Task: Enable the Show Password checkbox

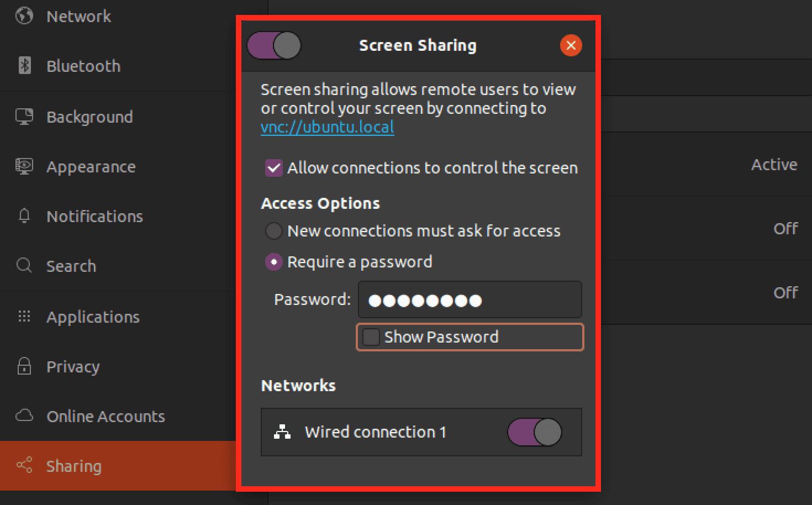Action: click(370, 337)
